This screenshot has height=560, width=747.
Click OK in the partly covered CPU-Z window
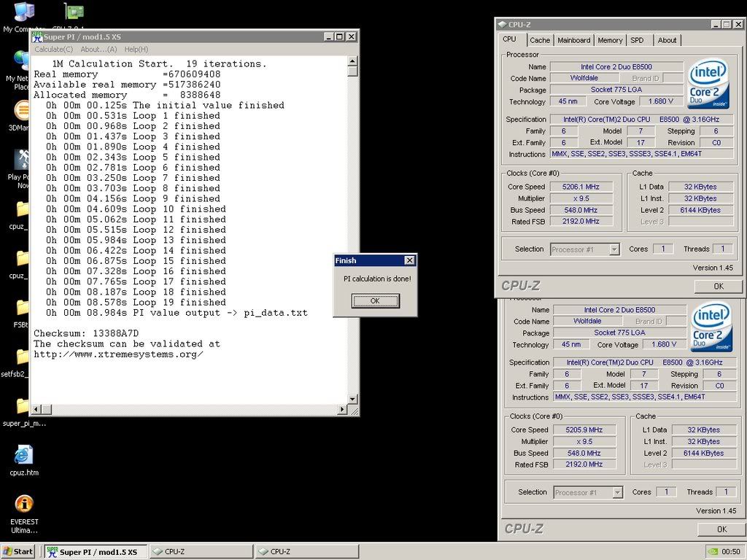point(721,529)
